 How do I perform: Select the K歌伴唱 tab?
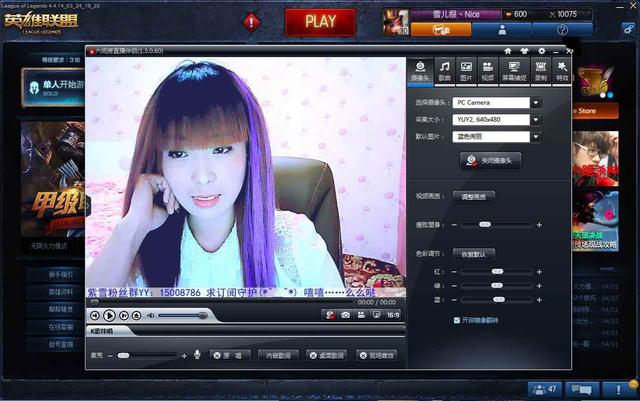coord(102,331)
